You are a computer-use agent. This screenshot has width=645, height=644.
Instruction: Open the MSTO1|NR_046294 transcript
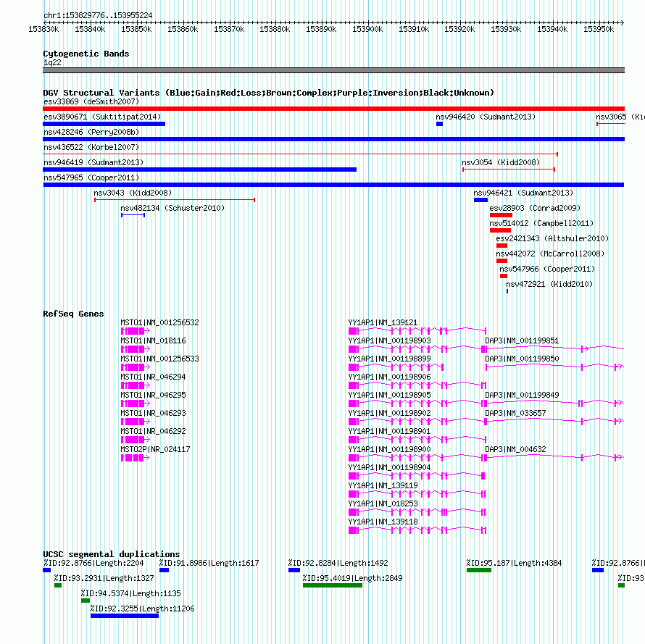coord(153,377)
